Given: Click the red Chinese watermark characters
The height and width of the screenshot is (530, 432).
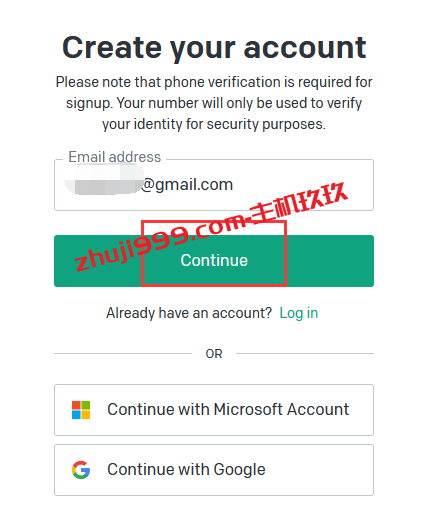Looking at the screenshot, I should [299, 202].
